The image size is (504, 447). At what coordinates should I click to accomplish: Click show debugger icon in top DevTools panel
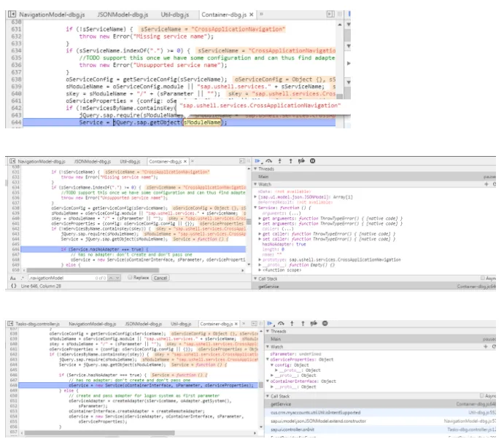pos(330,14)
